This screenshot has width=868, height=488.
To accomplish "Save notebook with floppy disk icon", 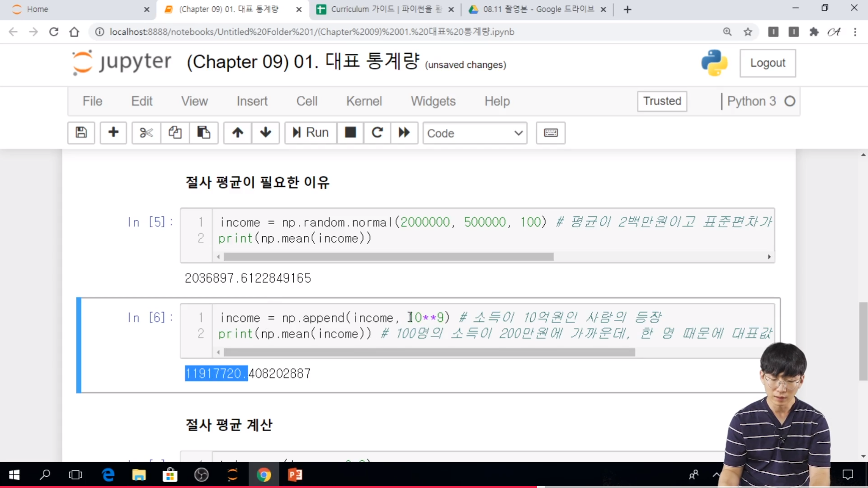I will tap(81, 133).
